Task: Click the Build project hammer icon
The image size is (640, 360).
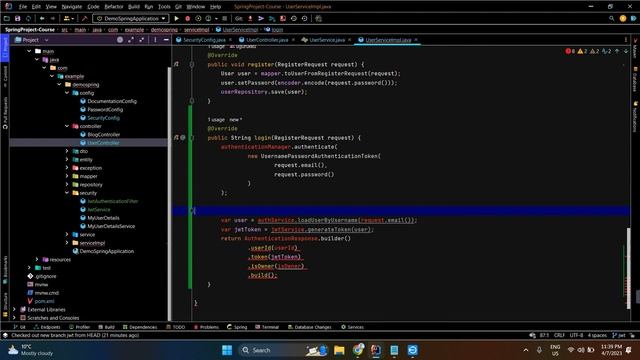Action: coord(84,18)
